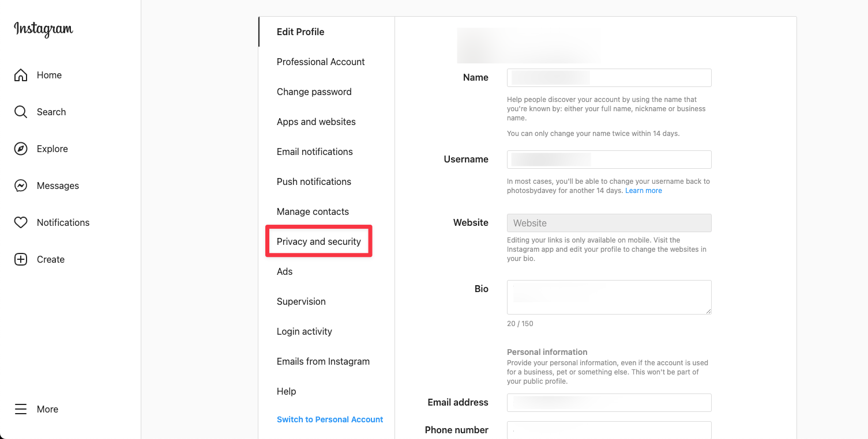868x439 pixels.
Task: Select the Create label in sidebar
Action: (x=51, y=259)
